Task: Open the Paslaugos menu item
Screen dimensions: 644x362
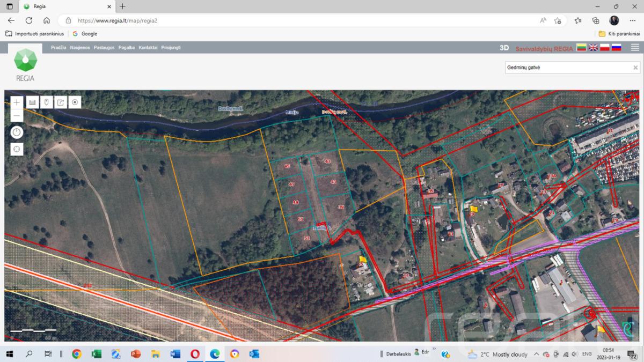Action: click(x=104, y=48)
